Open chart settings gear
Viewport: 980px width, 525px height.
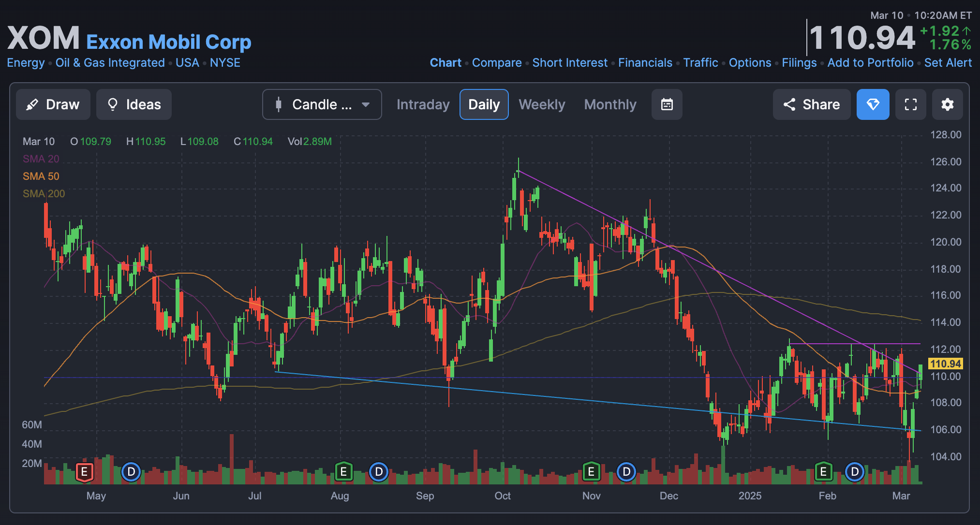[947, 104]
